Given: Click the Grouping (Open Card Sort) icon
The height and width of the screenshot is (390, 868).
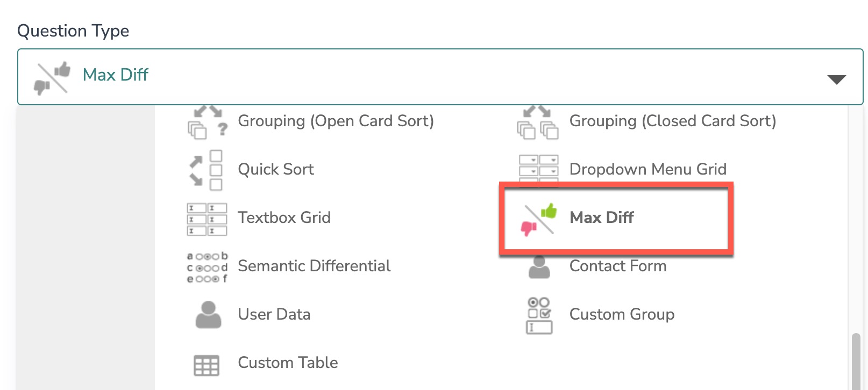Looking at the screenshot, I should point(208,122).
